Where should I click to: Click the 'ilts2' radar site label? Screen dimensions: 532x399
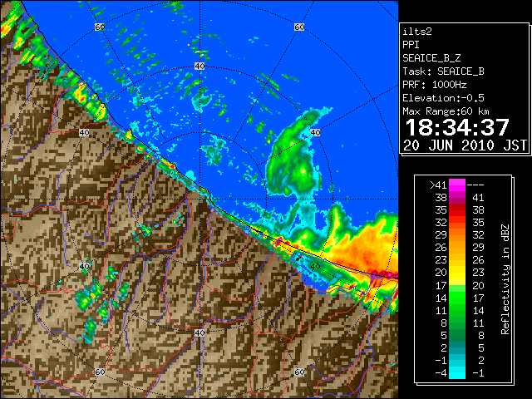(x=417, y=32)
